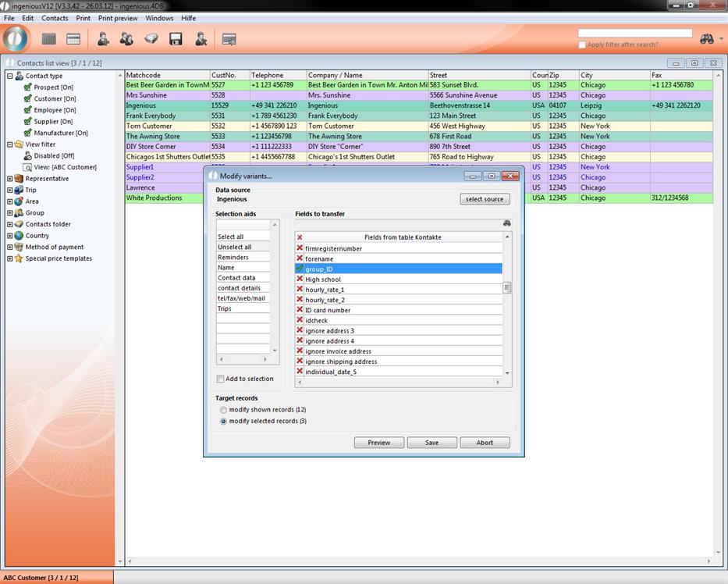Click the delete contact toolbar icon
The image size is (728, 584).
tap(201, 39)
